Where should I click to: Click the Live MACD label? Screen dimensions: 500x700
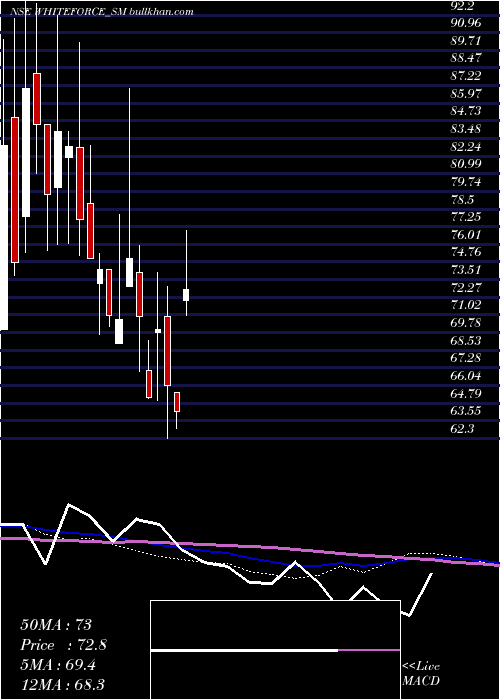tap(421, 673)
